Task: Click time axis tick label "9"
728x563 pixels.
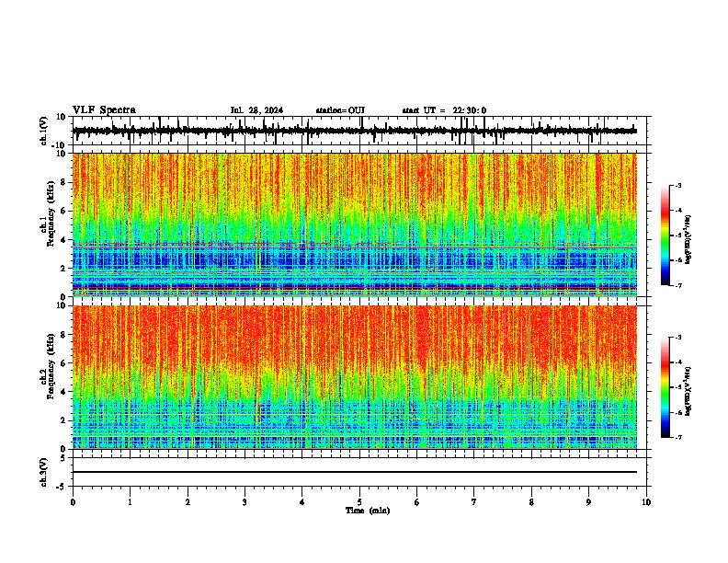Action: point(588,502)
